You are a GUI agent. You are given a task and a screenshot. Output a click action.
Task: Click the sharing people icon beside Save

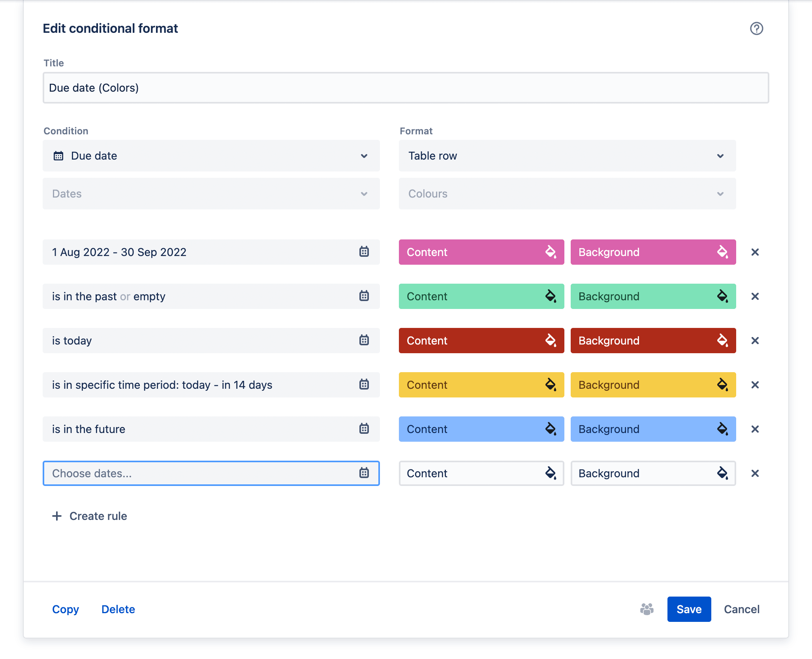coord(647,609)
